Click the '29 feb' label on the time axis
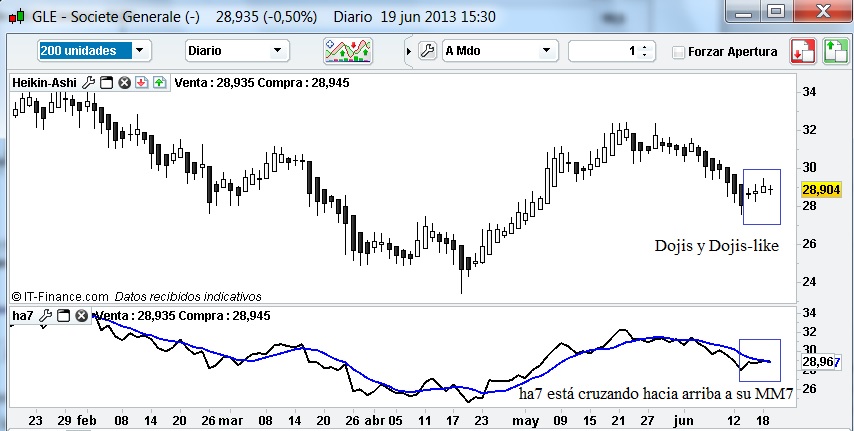854x431 pixels. [76, 421]
